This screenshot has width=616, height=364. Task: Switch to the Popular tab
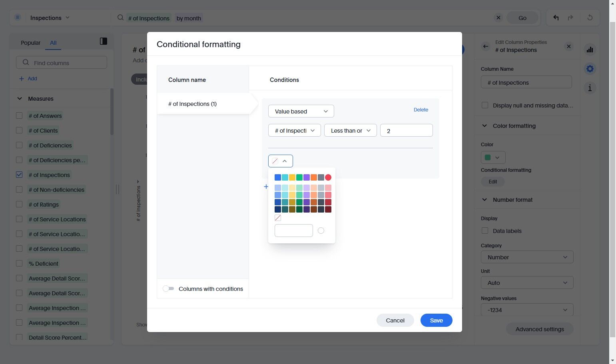[30, 43]
